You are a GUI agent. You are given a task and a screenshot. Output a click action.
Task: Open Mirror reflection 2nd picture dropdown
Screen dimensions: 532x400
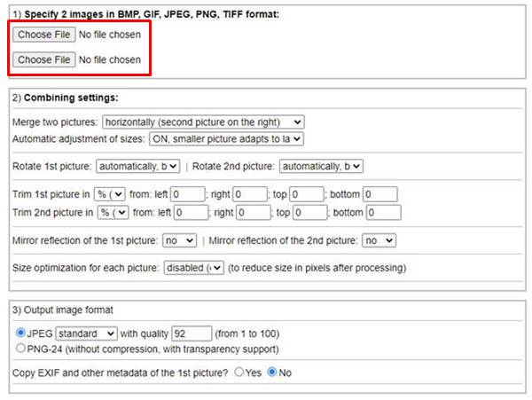pos(379,240)
